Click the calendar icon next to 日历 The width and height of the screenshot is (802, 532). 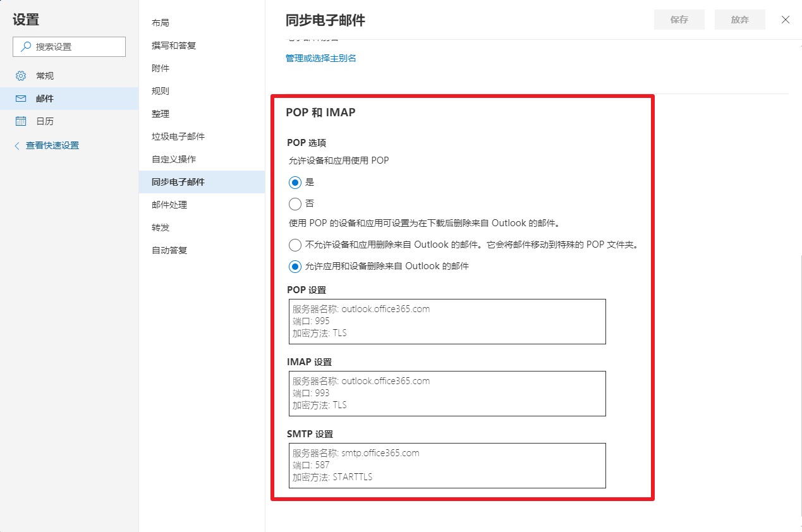tap(21, 121)
